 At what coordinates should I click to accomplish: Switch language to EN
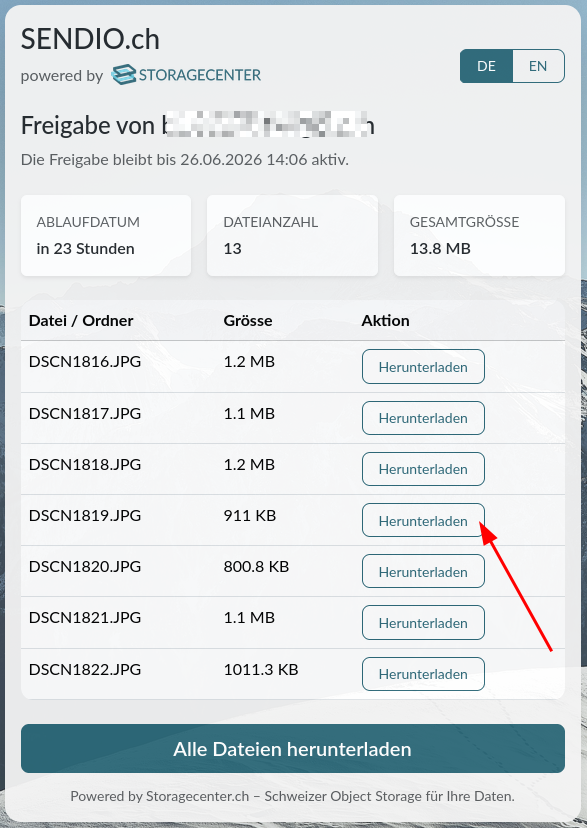click(538, 66)
